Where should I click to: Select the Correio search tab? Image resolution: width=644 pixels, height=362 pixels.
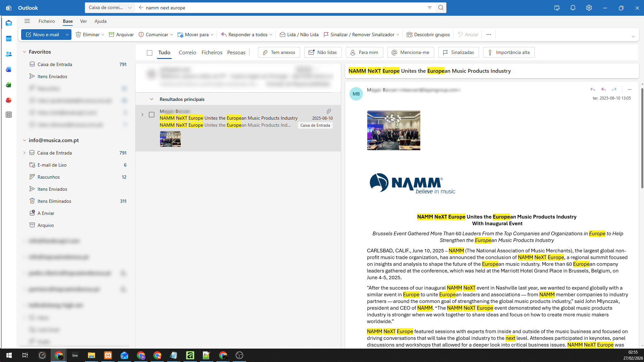click(x=187, y=52)
